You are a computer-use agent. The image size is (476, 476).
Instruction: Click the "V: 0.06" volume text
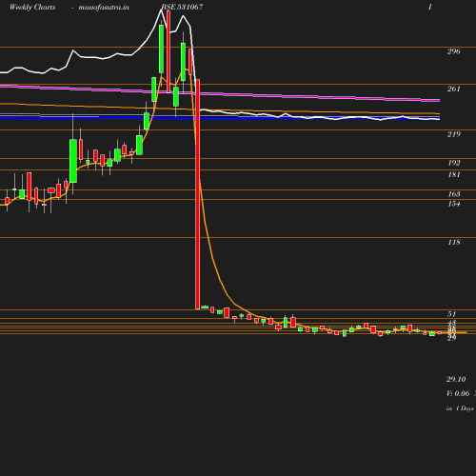pyautogui.click(x=458, y=393)
